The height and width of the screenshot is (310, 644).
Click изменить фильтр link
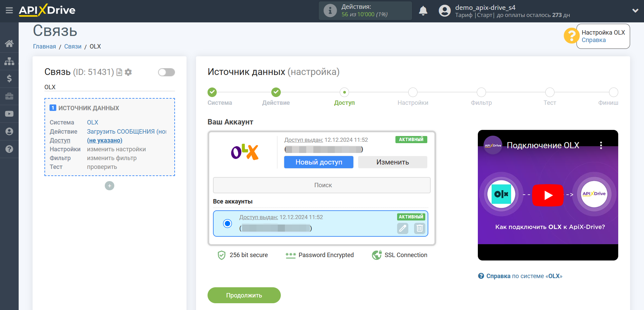click(112, 158)
